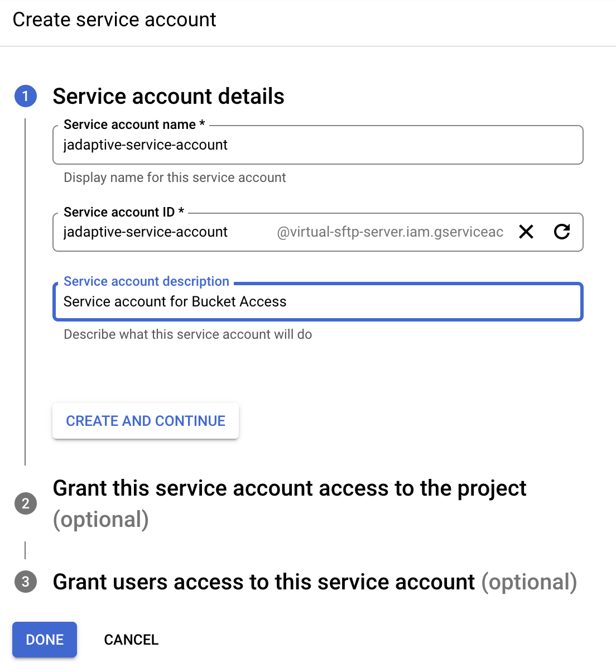Click the Describe what this service account will do hint
This screenshot has height=672, width=616.
tap(188, 334)
